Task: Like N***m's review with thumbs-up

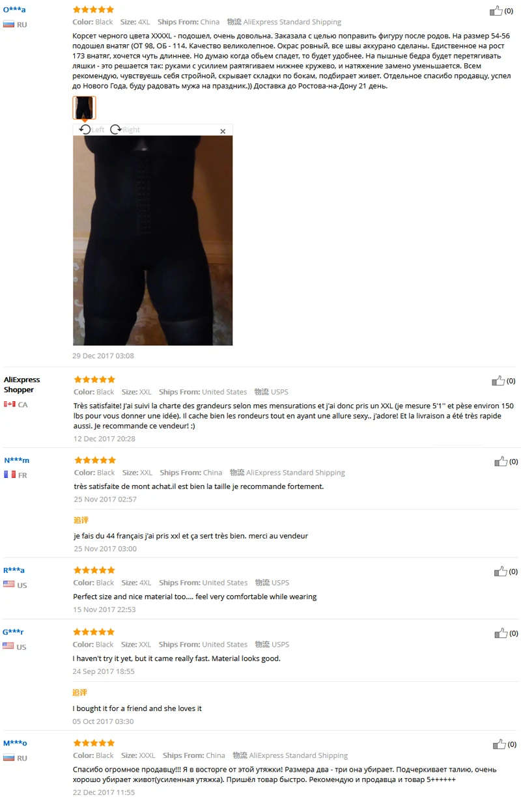Action: pyautogui.click(x=501, y=462)
